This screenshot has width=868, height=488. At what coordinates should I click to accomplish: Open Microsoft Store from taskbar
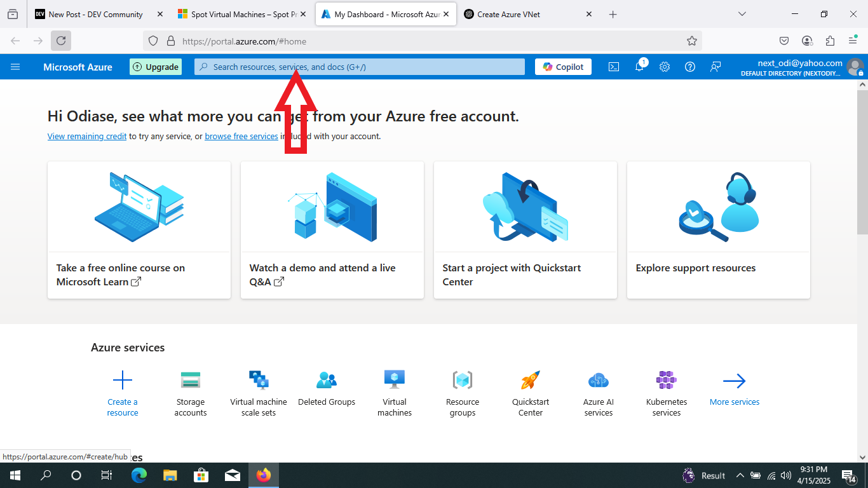tap(201, 475)
